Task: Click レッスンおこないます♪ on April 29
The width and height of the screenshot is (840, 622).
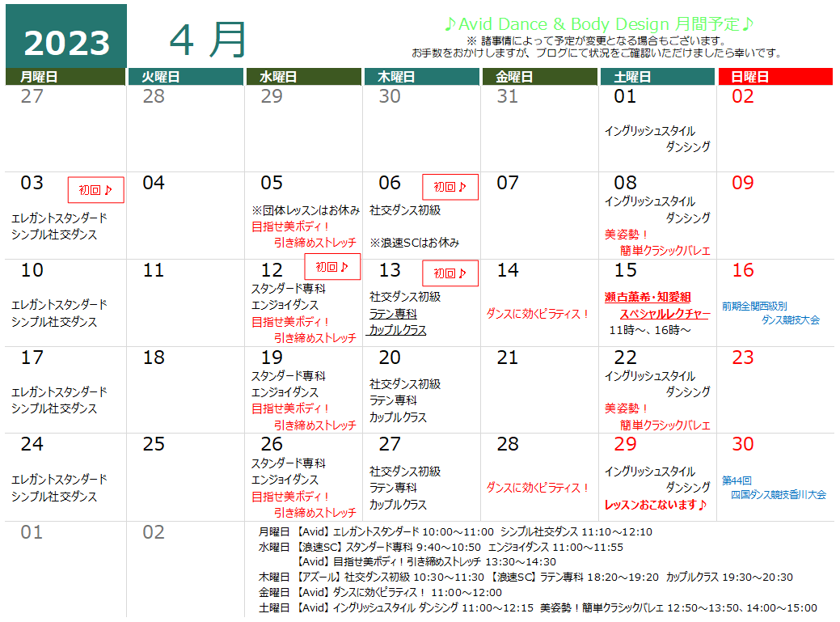Action: (x=655, y=505)
